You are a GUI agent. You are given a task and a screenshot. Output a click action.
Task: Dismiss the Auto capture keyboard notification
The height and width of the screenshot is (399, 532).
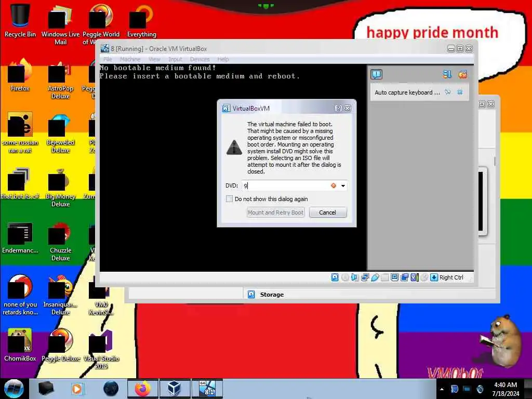click(x=460, y=92)
